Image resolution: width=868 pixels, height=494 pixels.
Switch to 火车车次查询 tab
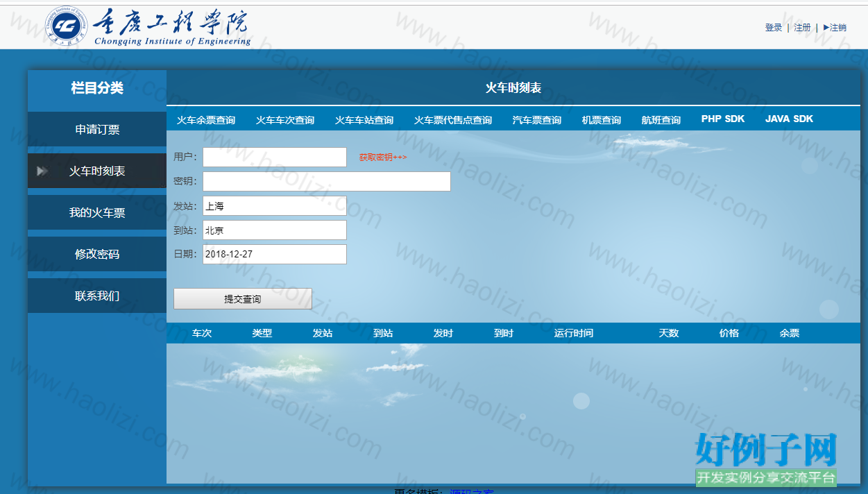point(285,120)
